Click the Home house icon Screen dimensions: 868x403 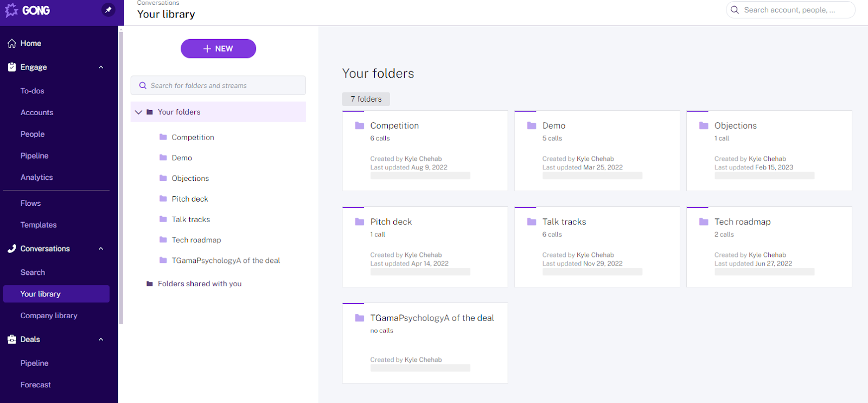(12, 43)
